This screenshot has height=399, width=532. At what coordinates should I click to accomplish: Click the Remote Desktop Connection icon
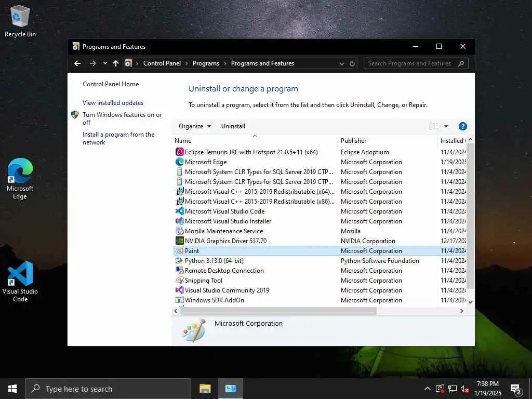[x=179, y=270]
